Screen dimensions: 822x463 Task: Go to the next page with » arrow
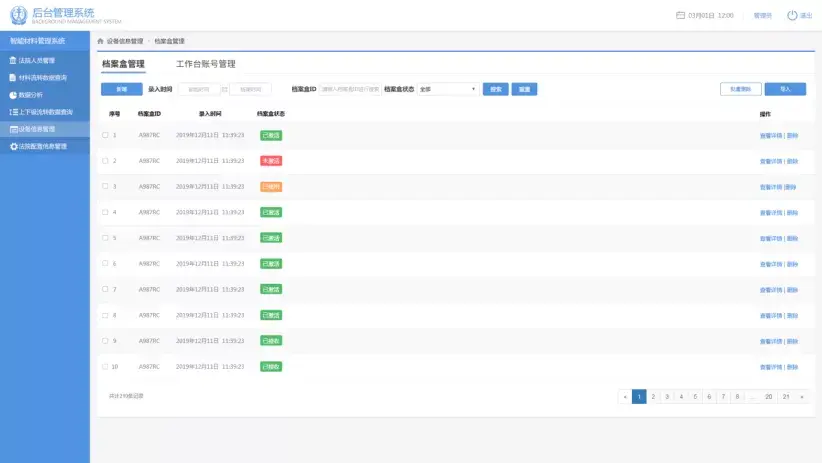point(802,397)
